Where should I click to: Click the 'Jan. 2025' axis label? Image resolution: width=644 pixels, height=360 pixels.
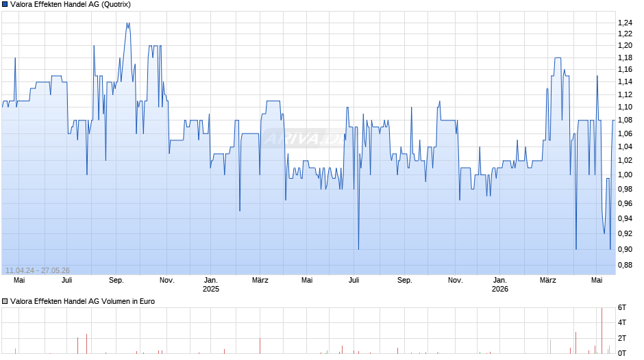[211, 285]
